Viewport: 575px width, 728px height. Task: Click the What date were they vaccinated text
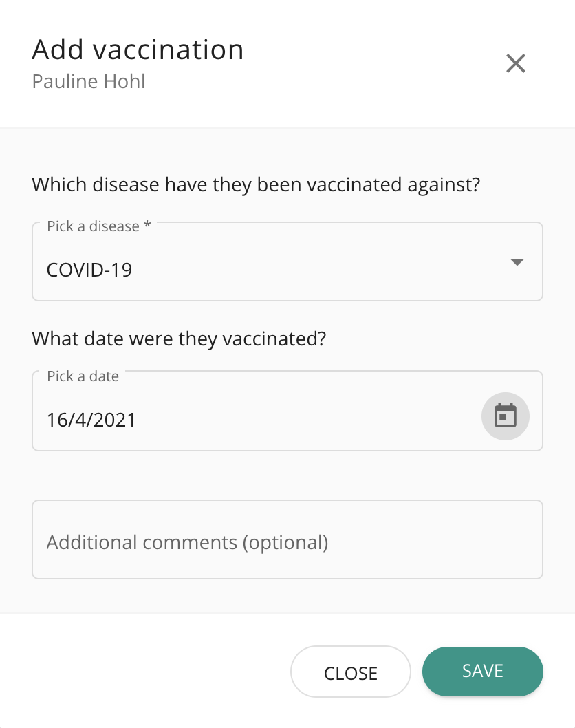click(x=179, y=339)
